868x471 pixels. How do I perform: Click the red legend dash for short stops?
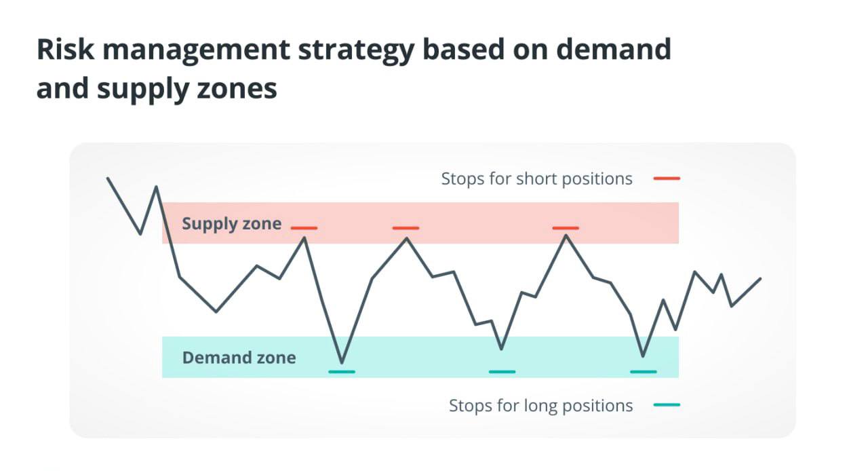[x=667, y=179]
